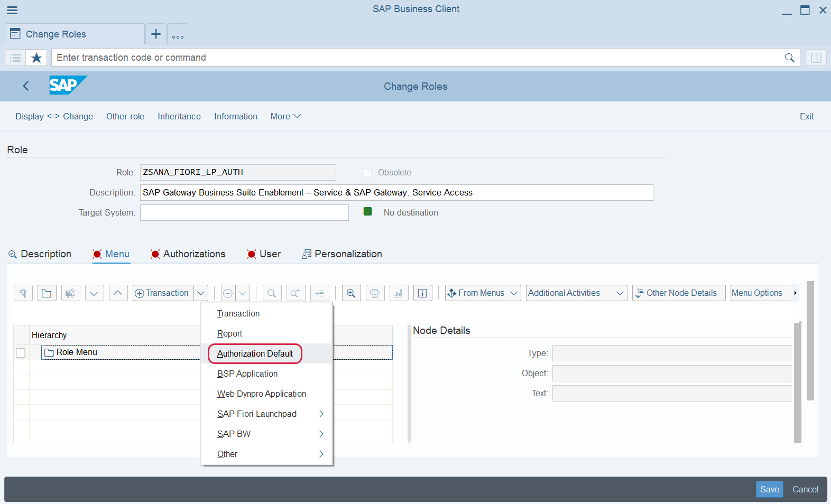Screen dimensions: 831x504
Task: Click Other Node Details button
Action: coord(679,293)
